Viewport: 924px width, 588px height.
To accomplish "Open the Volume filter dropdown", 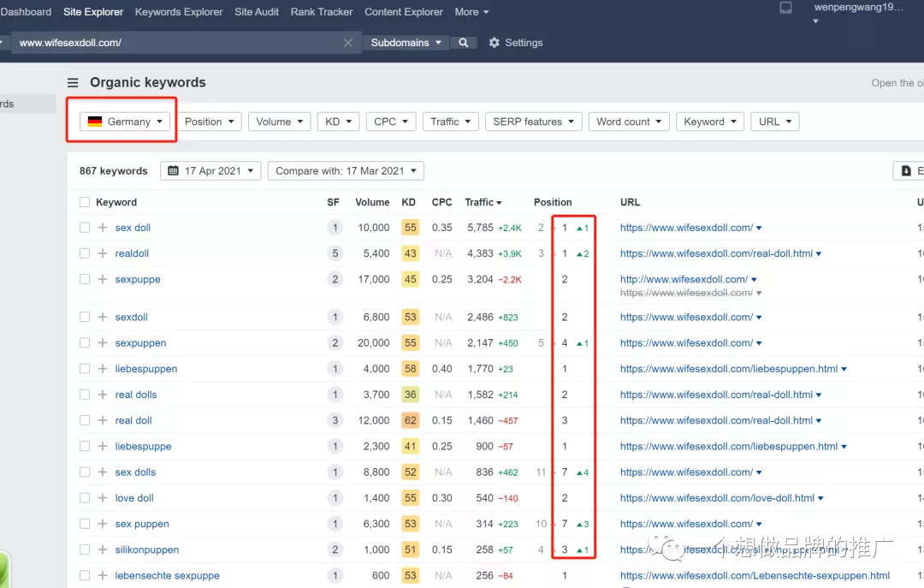I will pos(279,122).
